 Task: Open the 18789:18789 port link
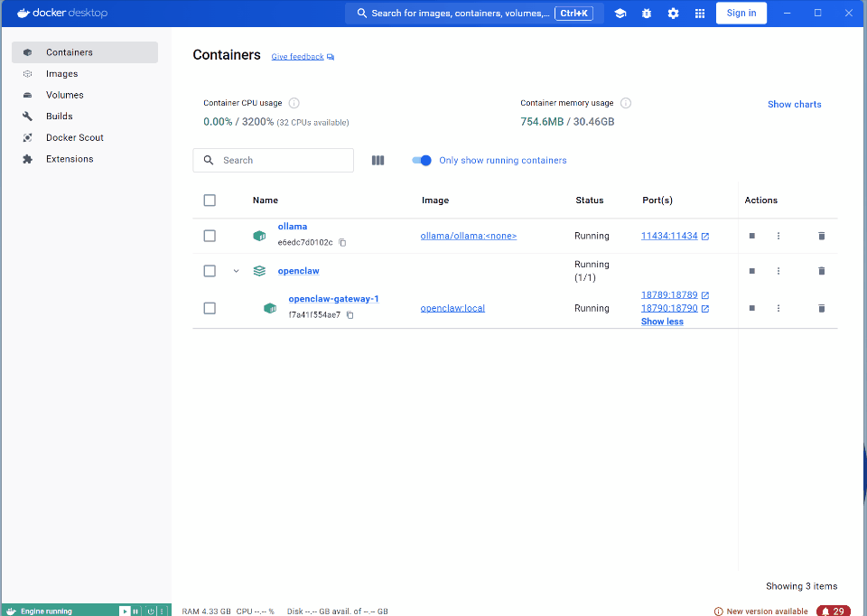coord(669,295)
